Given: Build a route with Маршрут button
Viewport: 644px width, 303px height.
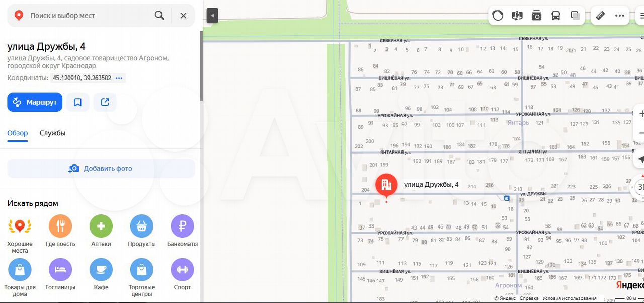Looking at the screenshot, I should click(35, 102).
